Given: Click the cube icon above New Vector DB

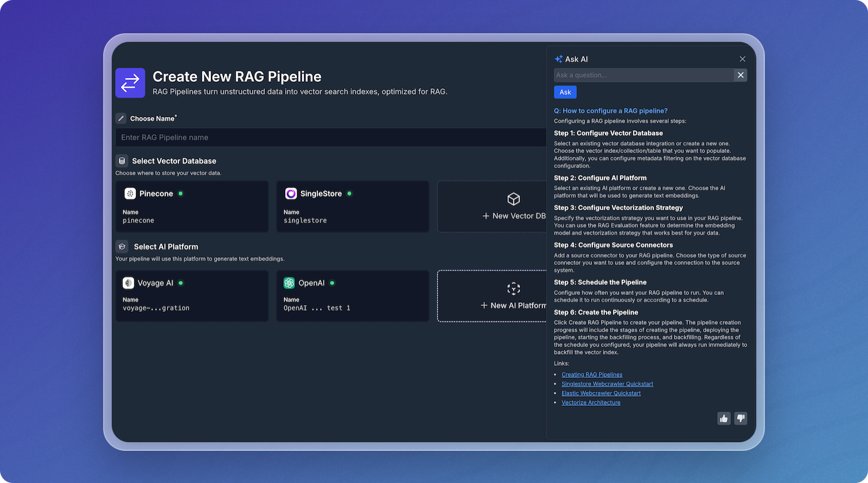Looking at the screenshot, I should pyautogui.click(x=513, y=199).
